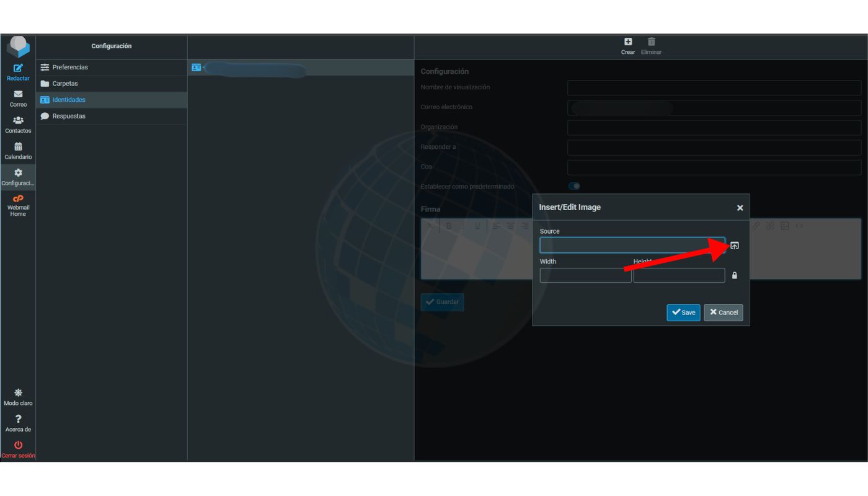Open the Calendario sidebar icon
The width and height of the screenshot is (868, 496).
click(18, 147)
